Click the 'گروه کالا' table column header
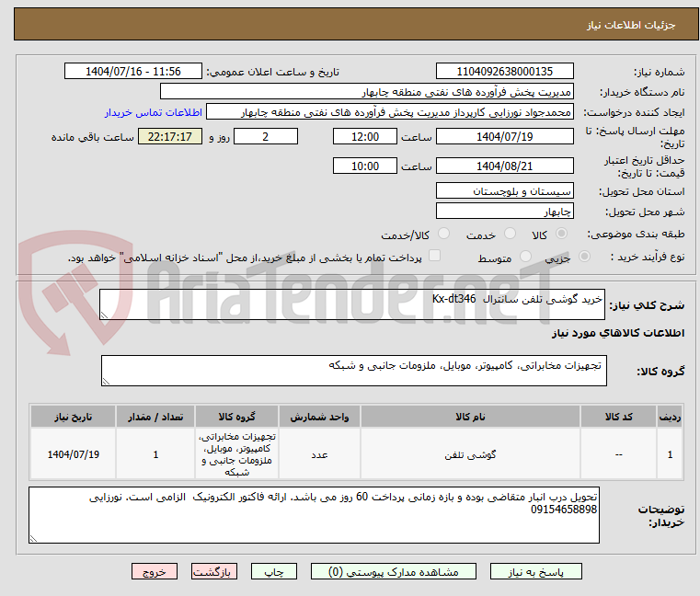This screenshot has height=596, width=700. pos(236,417)
